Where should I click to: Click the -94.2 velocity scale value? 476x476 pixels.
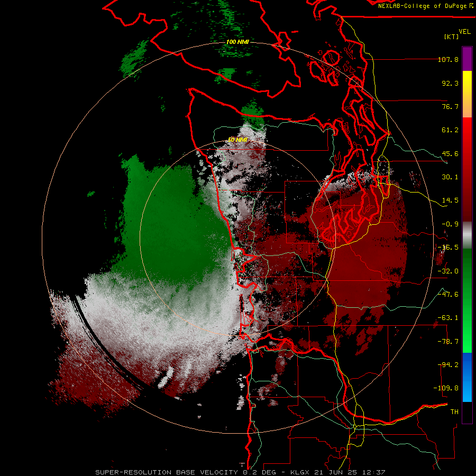[448, 365]
